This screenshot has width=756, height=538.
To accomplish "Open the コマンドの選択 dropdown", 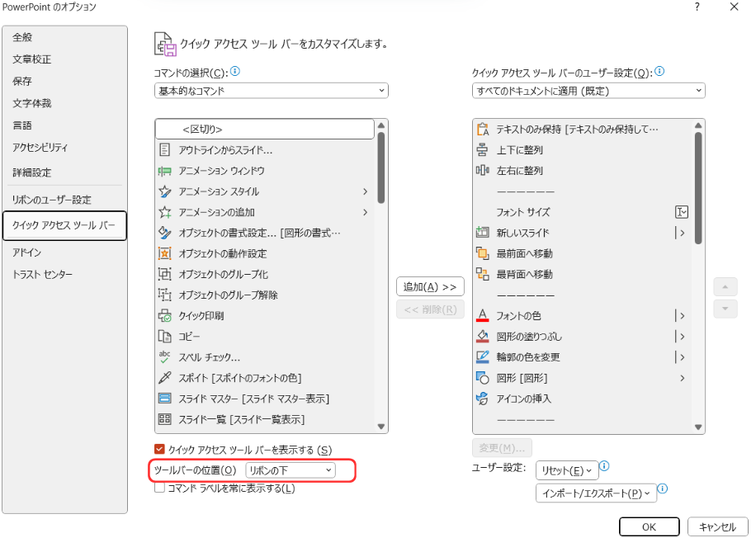I will tap(271, 91).
